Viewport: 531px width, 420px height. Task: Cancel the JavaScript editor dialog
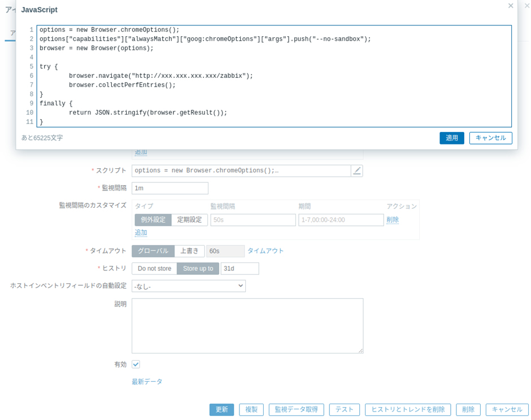[490, 138]
